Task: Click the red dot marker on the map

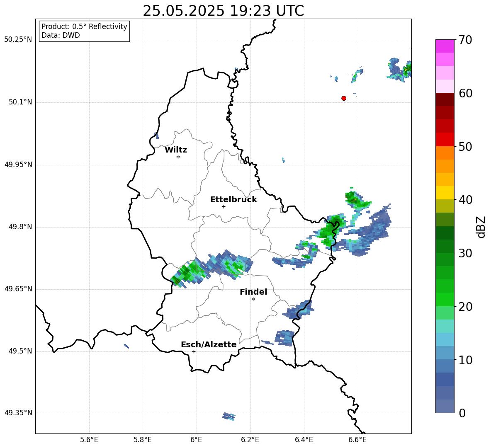Action: point(344,98)
